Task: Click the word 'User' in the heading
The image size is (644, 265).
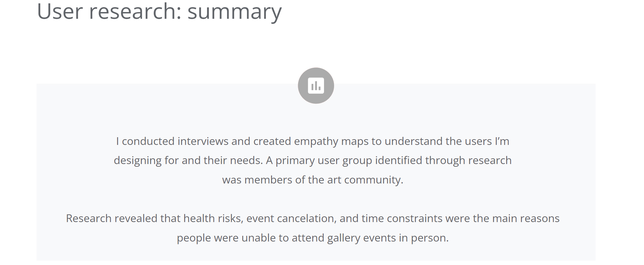Action: [x=60, y=11]
